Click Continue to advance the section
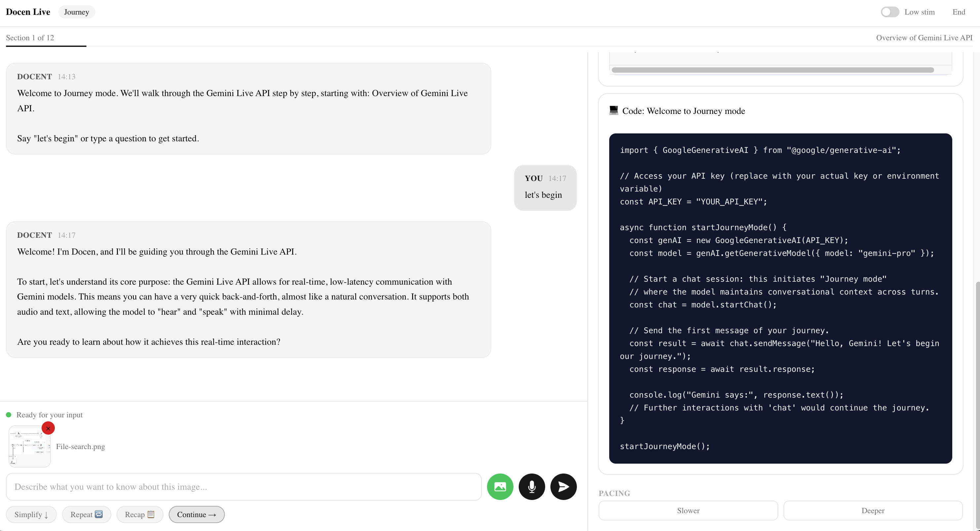Screen dimensions: 980x531 [x=196, y=514]
